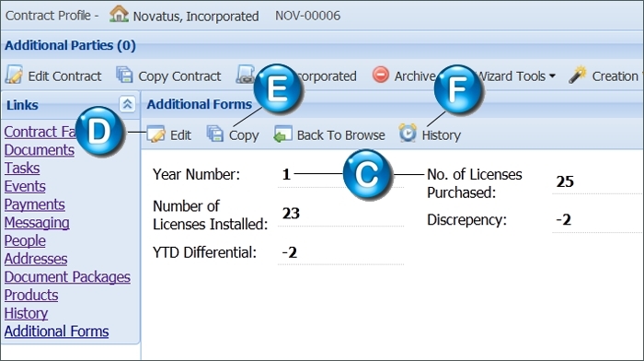Open the Messaging link
Screen dimensions: 644x361
point(37,223)
